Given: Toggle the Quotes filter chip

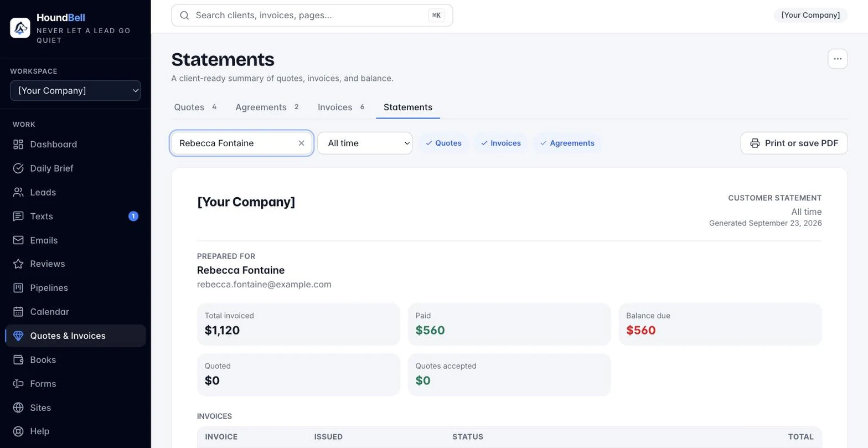Looking at the screenshot, I should point(443,143).
